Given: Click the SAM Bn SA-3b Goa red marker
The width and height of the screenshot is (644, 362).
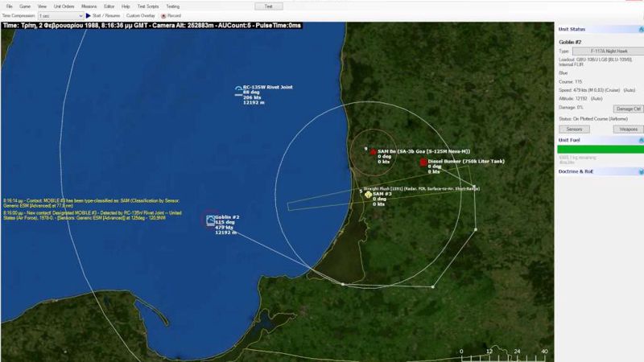Looking at the screenshot, I should point(373,152).
